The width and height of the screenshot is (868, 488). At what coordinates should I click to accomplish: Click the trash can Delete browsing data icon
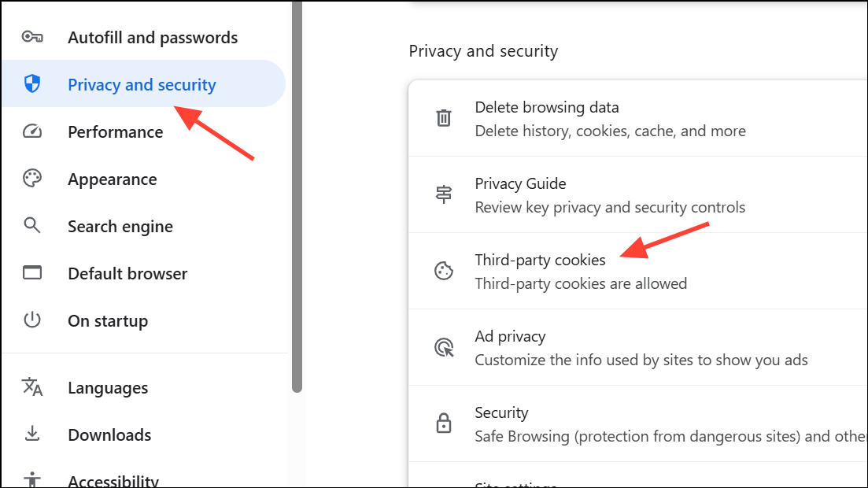click(443, 118)
